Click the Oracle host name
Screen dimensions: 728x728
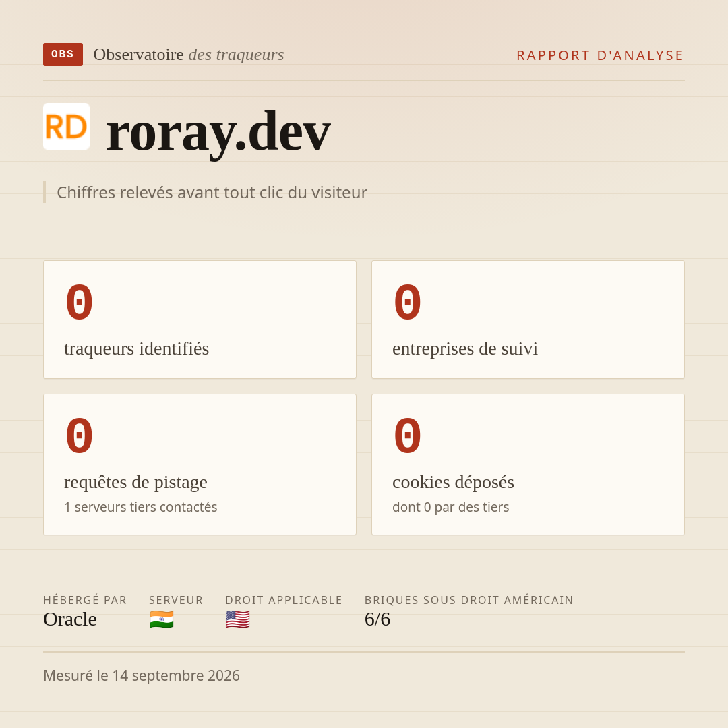[x=70, y=619]
